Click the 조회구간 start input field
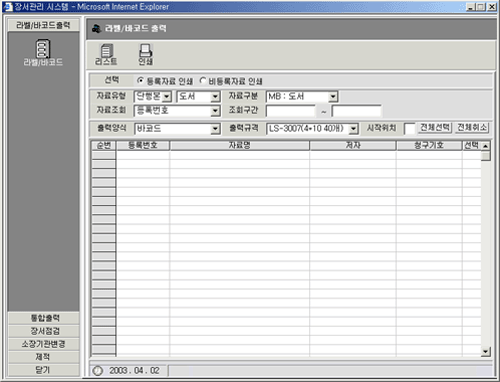The image size is (500, 382). (x=291, y=111)
